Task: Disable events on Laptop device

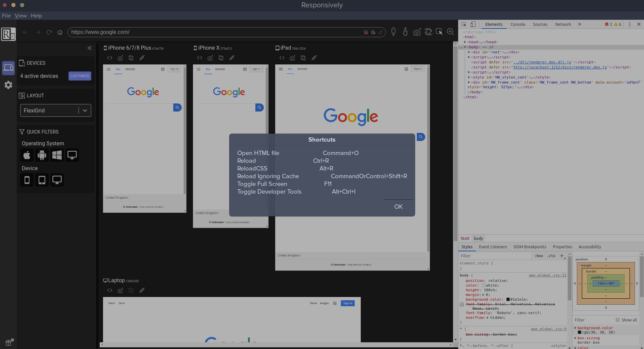Action: click(142, 291)
